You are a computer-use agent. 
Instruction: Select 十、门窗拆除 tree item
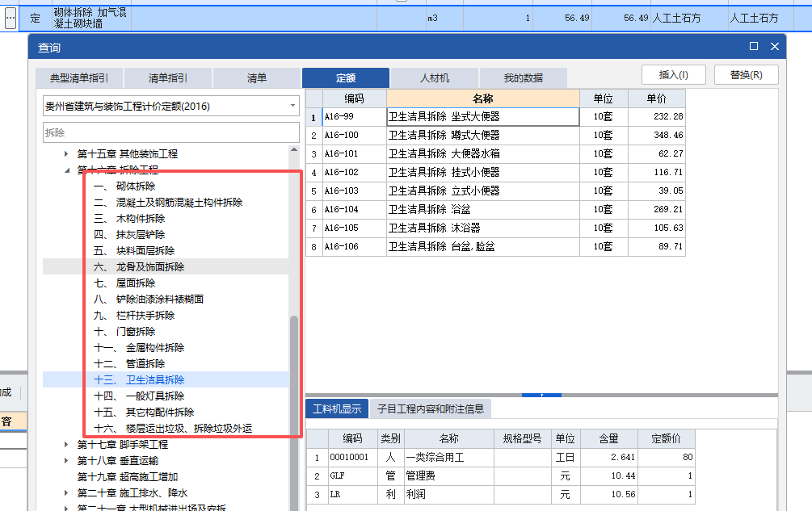coord(124,332)
